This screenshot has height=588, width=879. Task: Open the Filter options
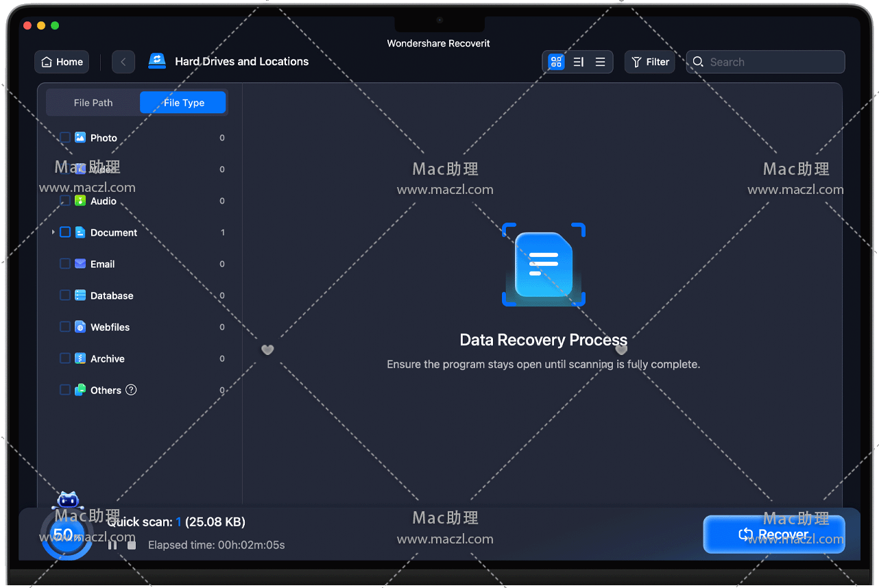(649, 62)
